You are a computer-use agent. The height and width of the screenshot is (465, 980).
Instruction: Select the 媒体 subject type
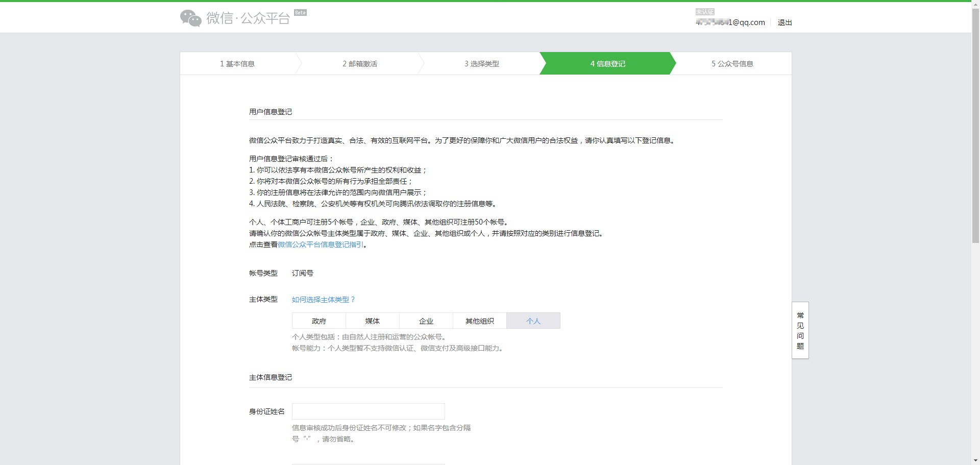tap(373, 321)
